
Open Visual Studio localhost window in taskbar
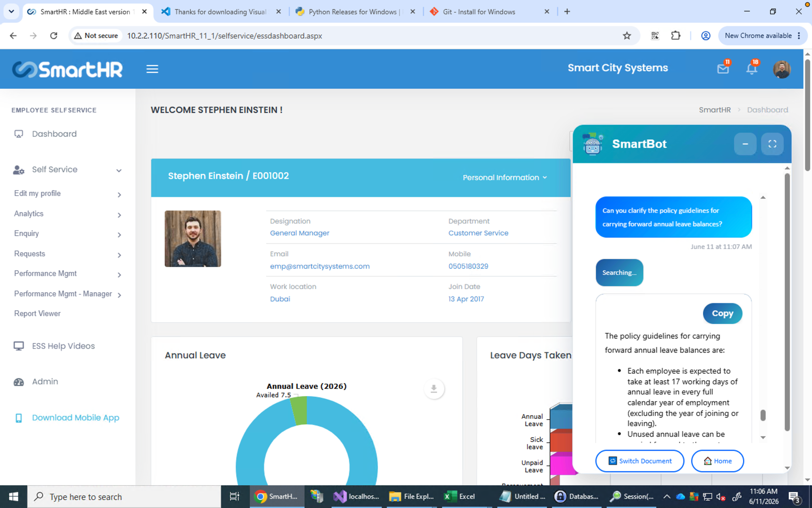356,496
